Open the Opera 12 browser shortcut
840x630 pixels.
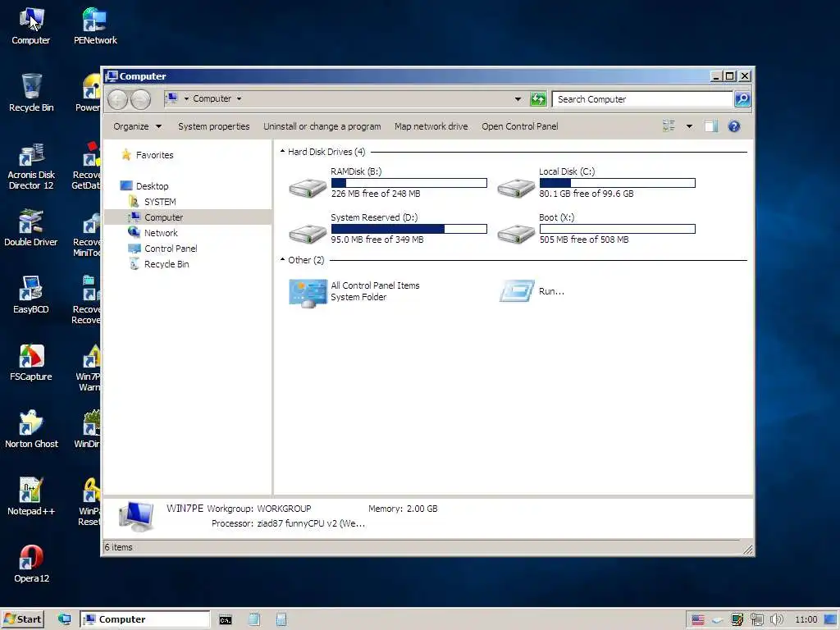pos(31,564)
